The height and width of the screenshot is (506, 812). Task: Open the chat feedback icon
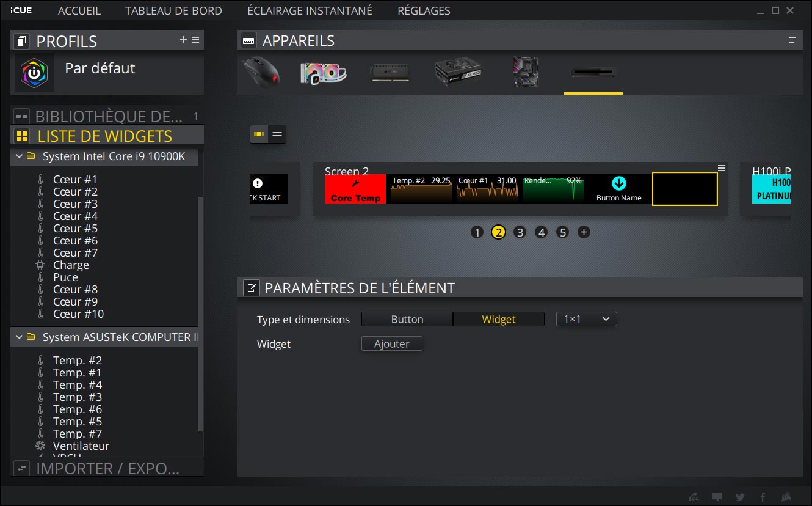click(717, 497)
